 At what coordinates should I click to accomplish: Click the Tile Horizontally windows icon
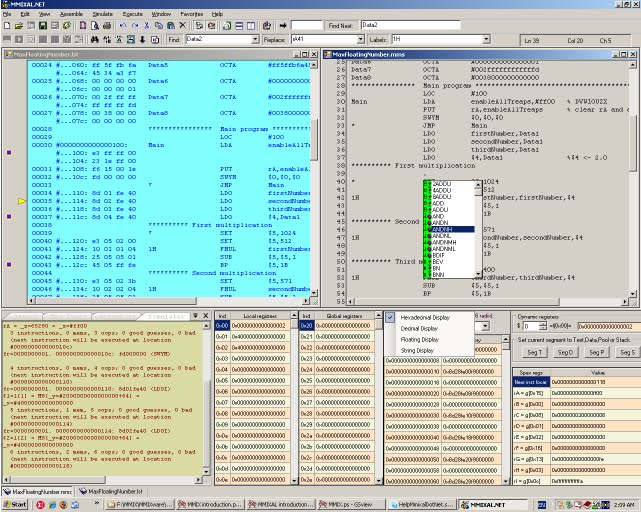click(x=239, y=26)
